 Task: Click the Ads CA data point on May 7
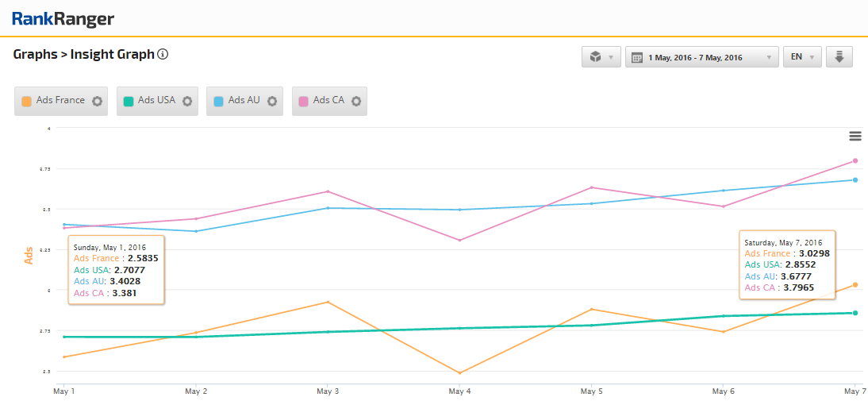(x=855, y=160)
